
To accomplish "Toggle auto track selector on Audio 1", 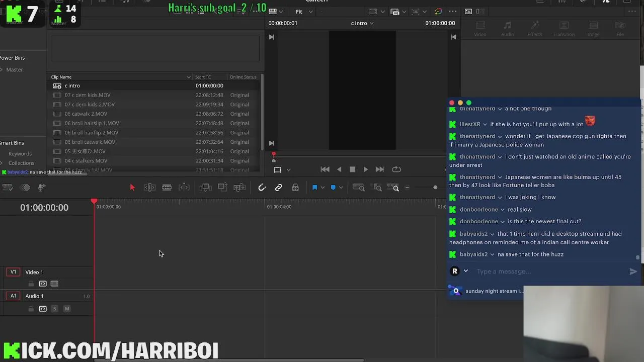I will tap(43, 309).
